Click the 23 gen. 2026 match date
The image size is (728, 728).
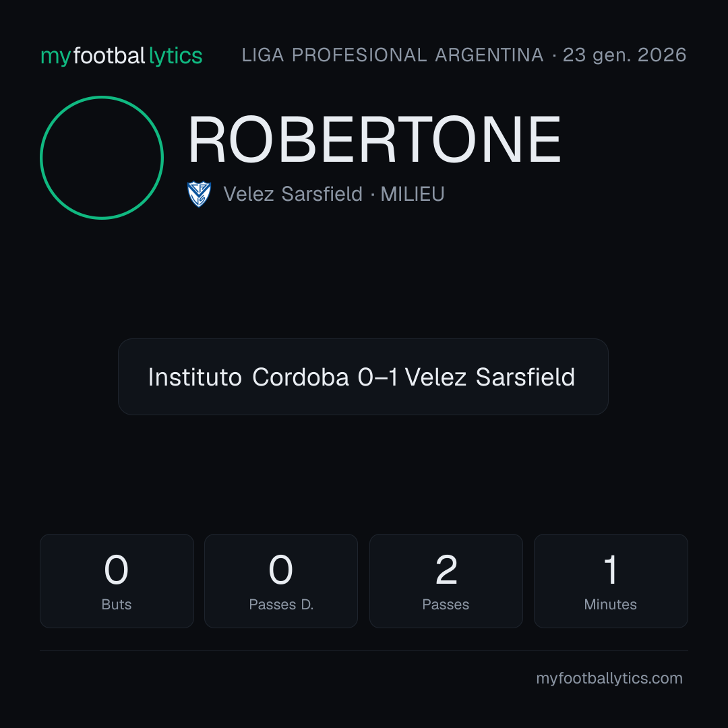tap(624, 55)
